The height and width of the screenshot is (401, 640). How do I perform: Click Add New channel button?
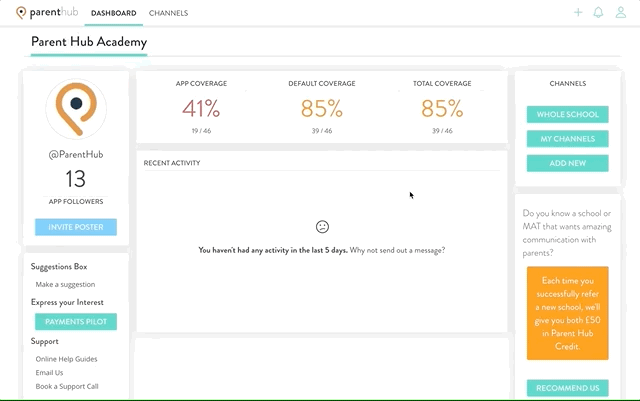[567, 163]
